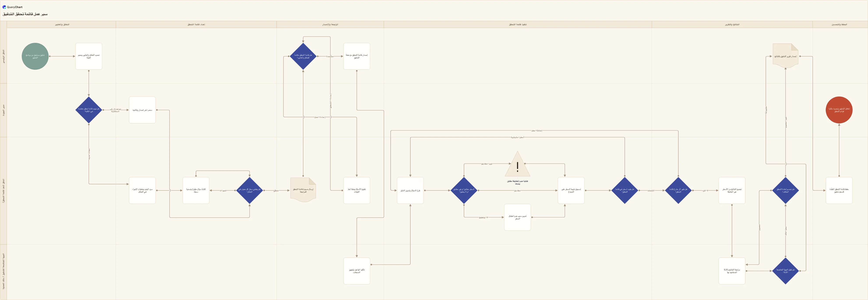
Task: Click edge label 'لا ينطبق' below conformity diamond
Action: (483, 217)
